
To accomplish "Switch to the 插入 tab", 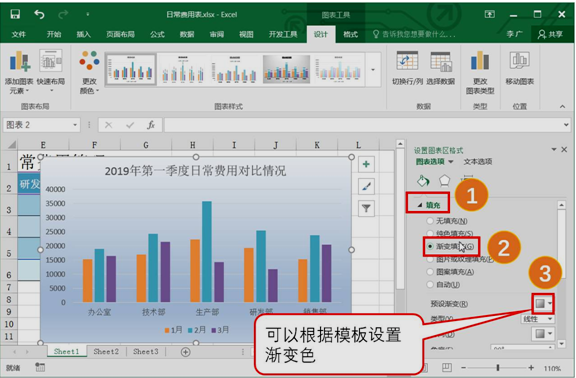I will [x=84, y=34].
